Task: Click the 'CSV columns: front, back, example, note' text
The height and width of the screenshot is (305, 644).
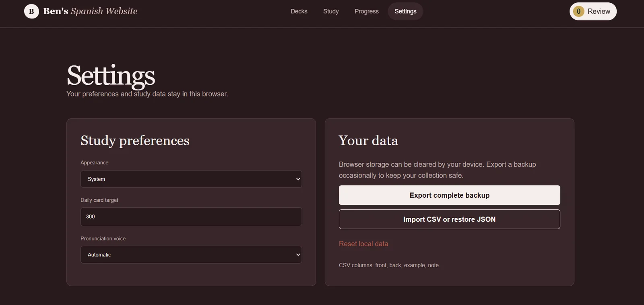Action: click(x=389, y=265)
